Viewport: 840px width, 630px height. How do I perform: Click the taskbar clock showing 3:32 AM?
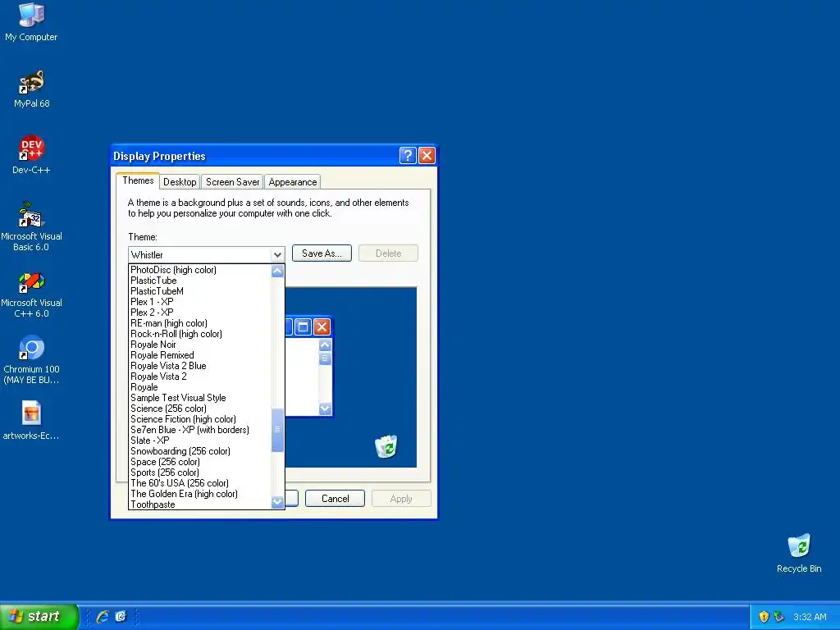tap(810, 617)
